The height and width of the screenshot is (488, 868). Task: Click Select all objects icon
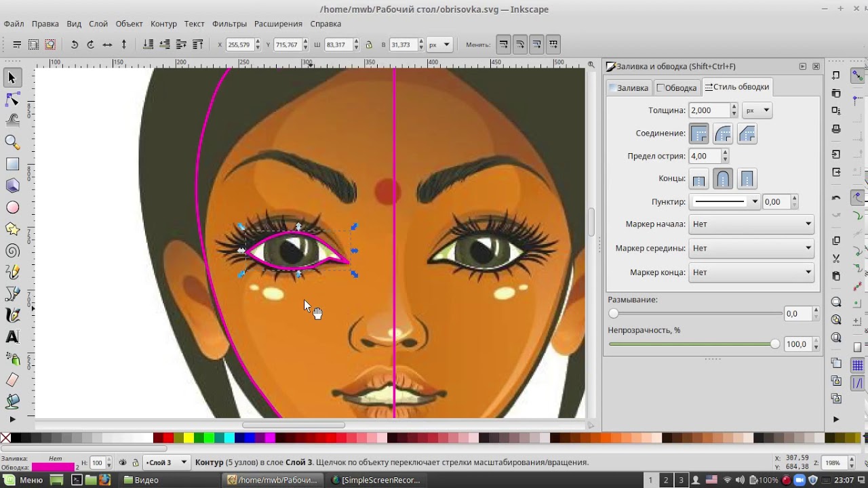[x=17, y=45]
